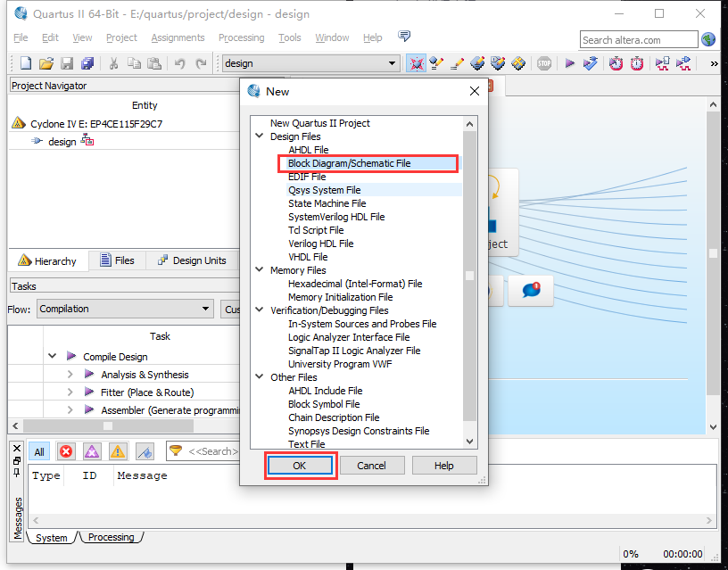Click the Redo arrow icon
This screenshot has width=728, height=570.
click(x=201, y=63)
